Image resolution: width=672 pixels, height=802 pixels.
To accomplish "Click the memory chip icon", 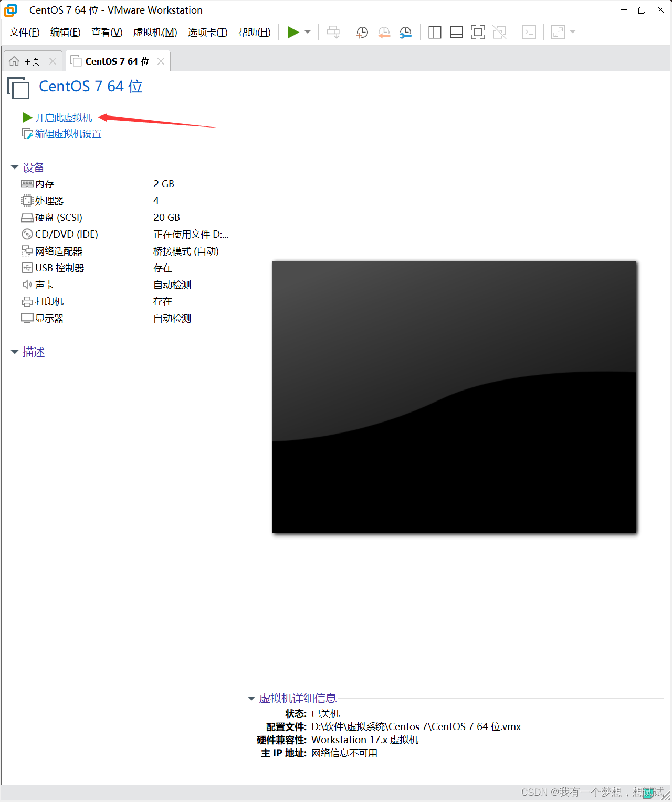I will 27,184.
